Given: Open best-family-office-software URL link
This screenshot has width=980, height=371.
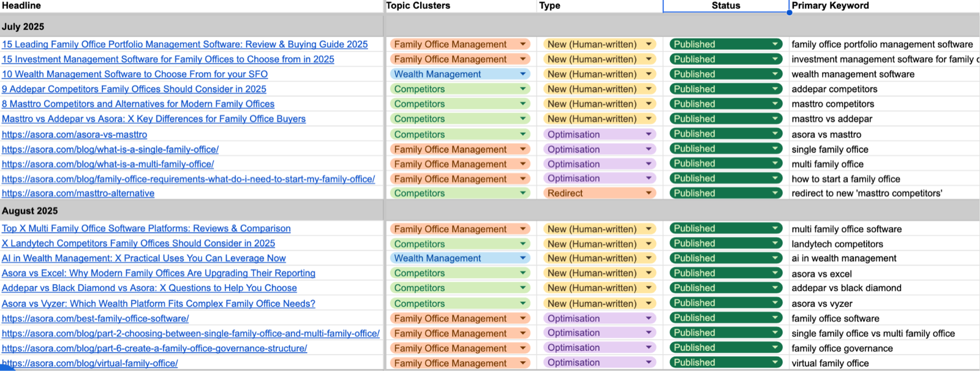Looking at the screenshot, I should pos(95,318).
